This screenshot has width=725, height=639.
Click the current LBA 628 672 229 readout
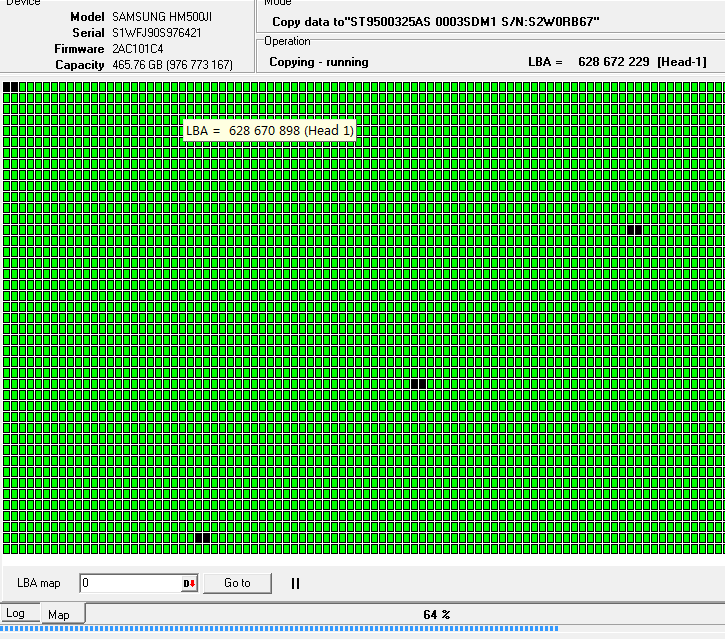(x=617, y=62)
